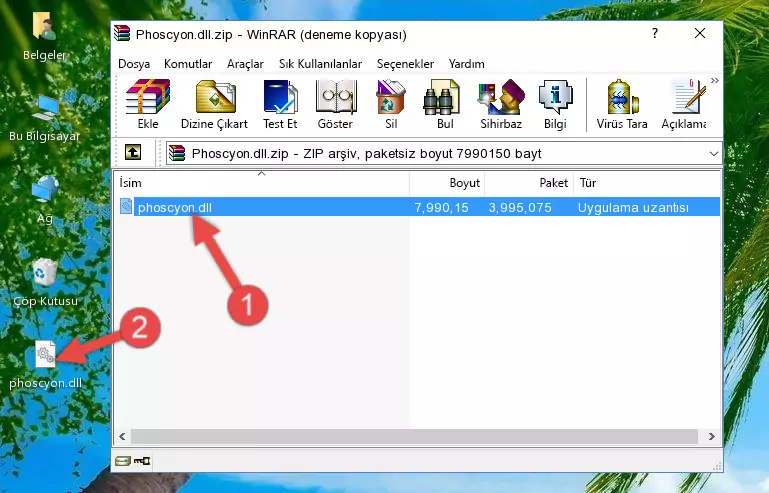Click the drive icon in status bar
The image size is (769, 493).
[123, 461]
